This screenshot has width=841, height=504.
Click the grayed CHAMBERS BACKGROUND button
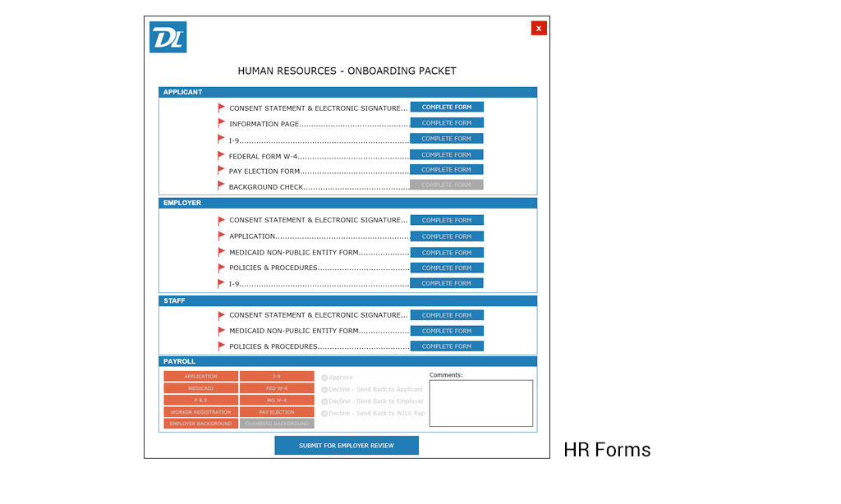tap(277, 424)
